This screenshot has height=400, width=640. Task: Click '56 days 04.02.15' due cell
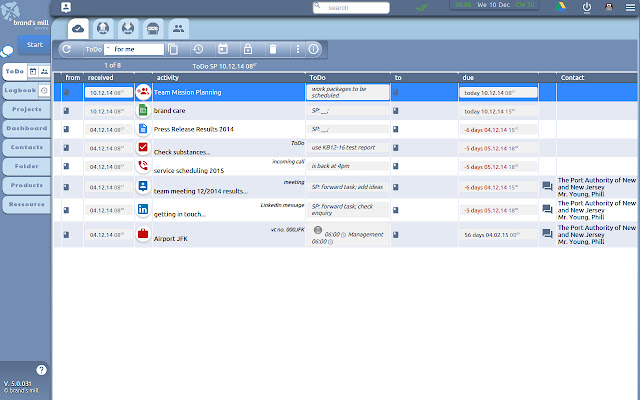tap(498, 235)
